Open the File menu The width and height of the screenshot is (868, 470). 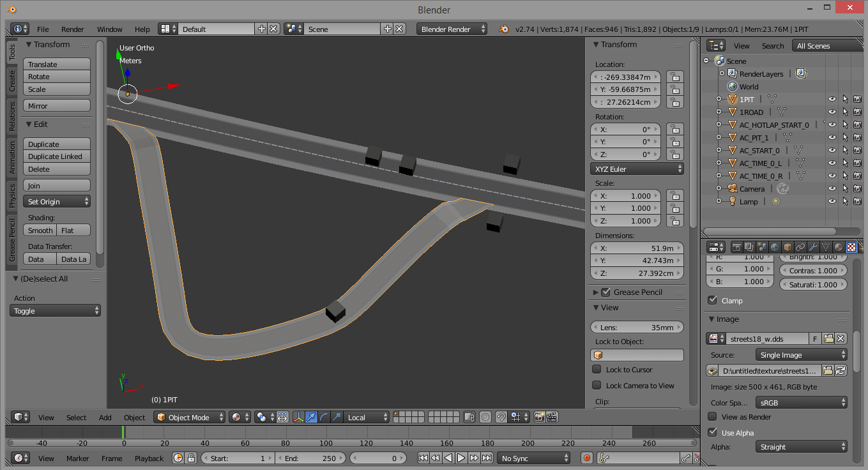(x=43, y=29)
